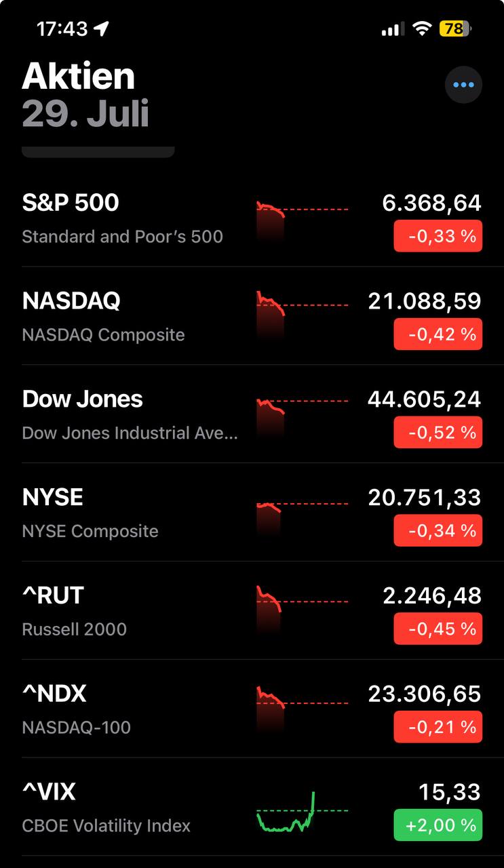Tap the NYSE price 20.751,33
504x868 pixels.
coord(425,498)
